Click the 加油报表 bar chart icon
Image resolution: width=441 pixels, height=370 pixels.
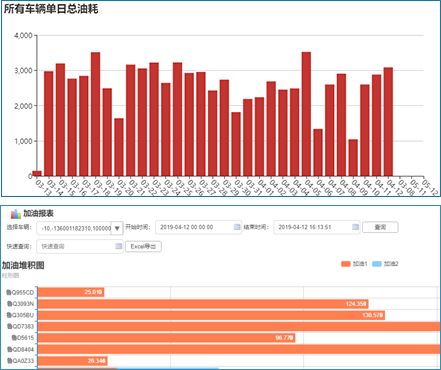tap(16, 214)
